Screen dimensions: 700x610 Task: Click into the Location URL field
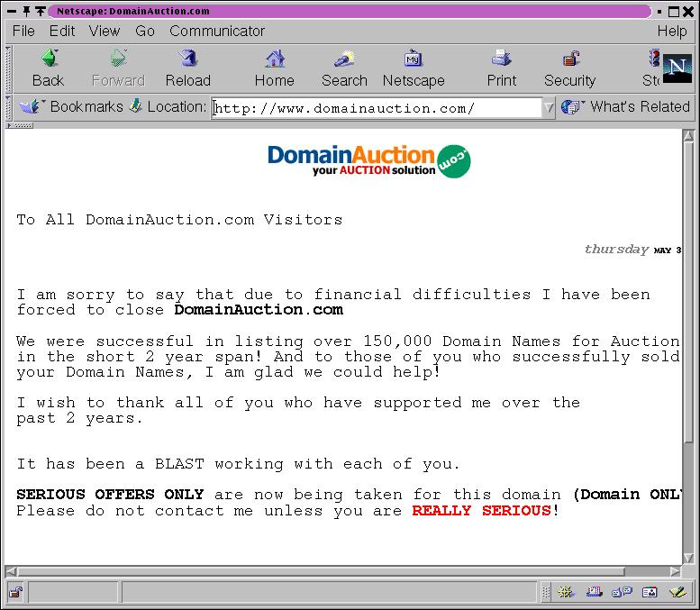pos(377,108)
